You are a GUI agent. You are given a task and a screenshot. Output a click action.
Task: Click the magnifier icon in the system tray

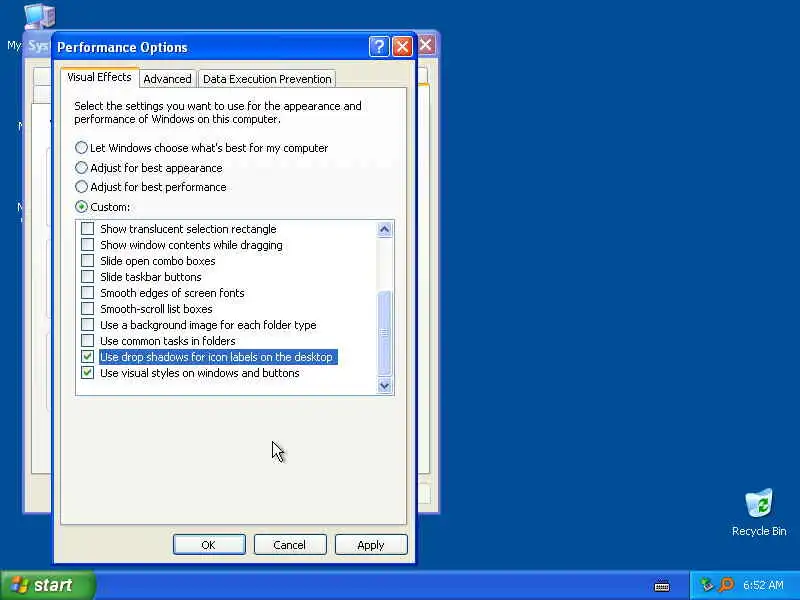[726, 584]
